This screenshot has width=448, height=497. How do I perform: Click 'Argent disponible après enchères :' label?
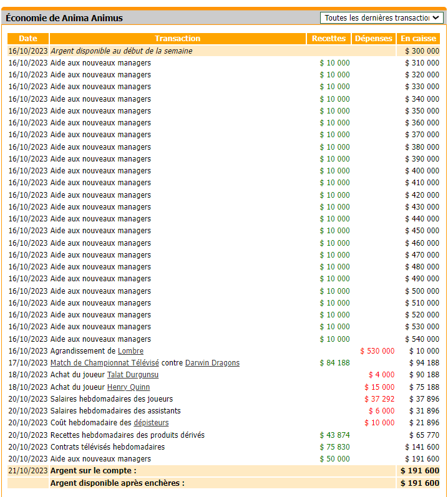(x=117, y=483)
